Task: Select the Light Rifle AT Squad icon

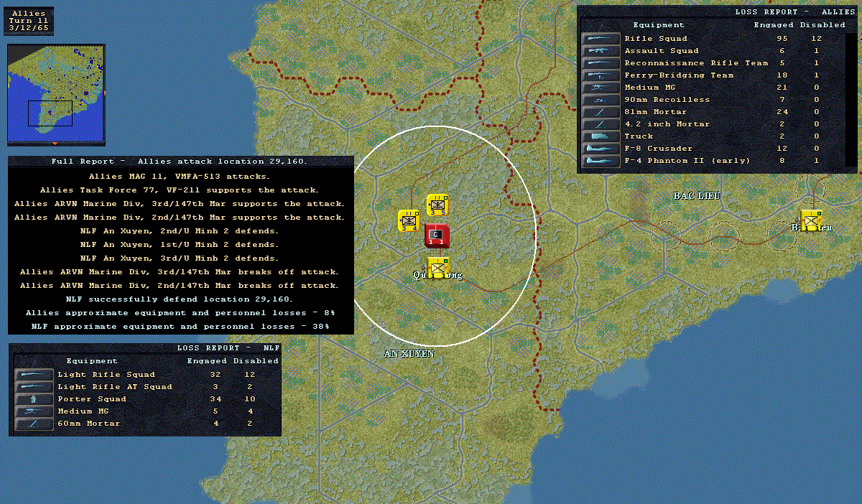Action: [34, 387]
